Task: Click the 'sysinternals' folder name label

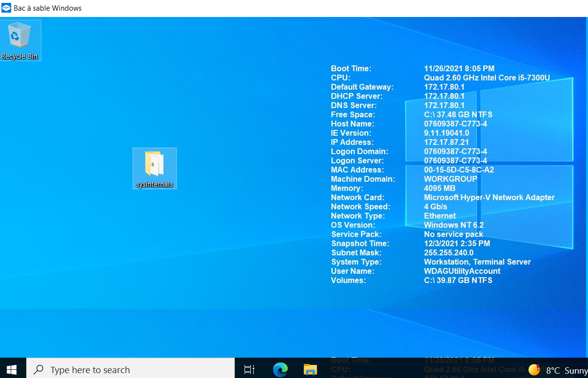Action: pyautogui.click(x=154, y=185)
